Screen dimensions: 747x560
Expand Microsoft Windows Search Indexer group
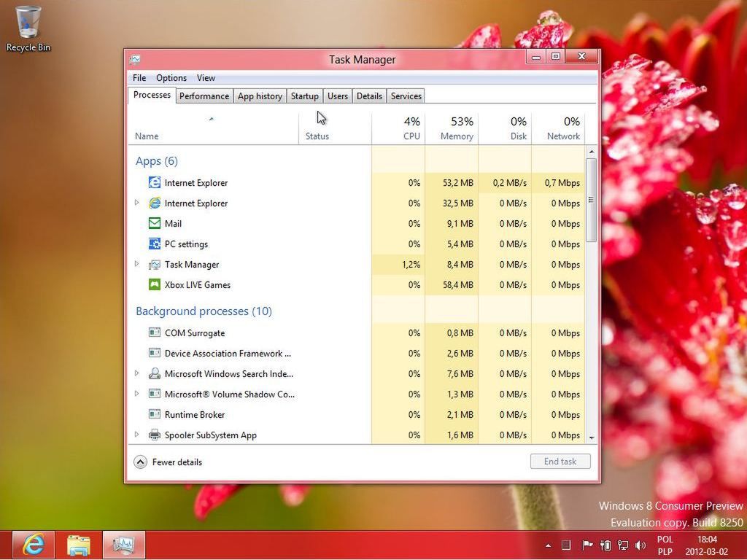click(x=136, y=373)
